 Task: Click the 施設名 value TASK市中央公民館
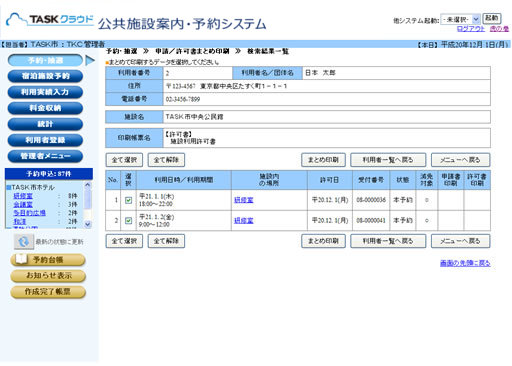tap(195, 117)
